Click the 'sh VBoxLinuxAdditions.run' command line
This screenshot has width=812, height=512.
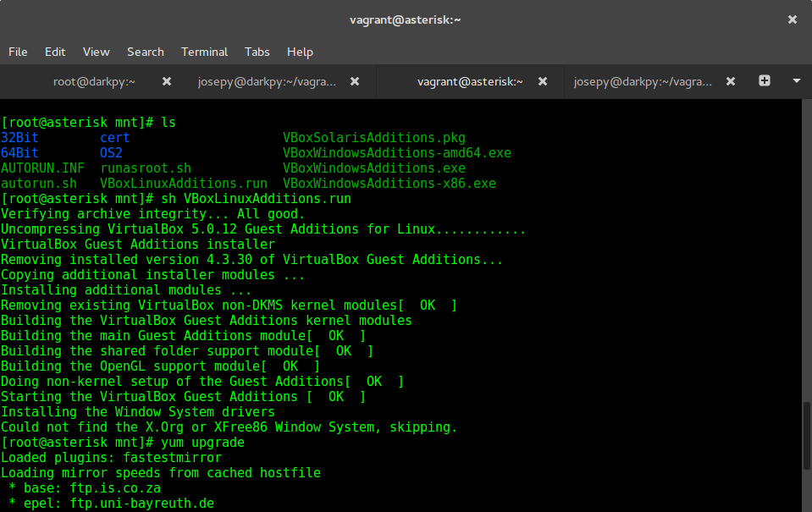[176, 199]
